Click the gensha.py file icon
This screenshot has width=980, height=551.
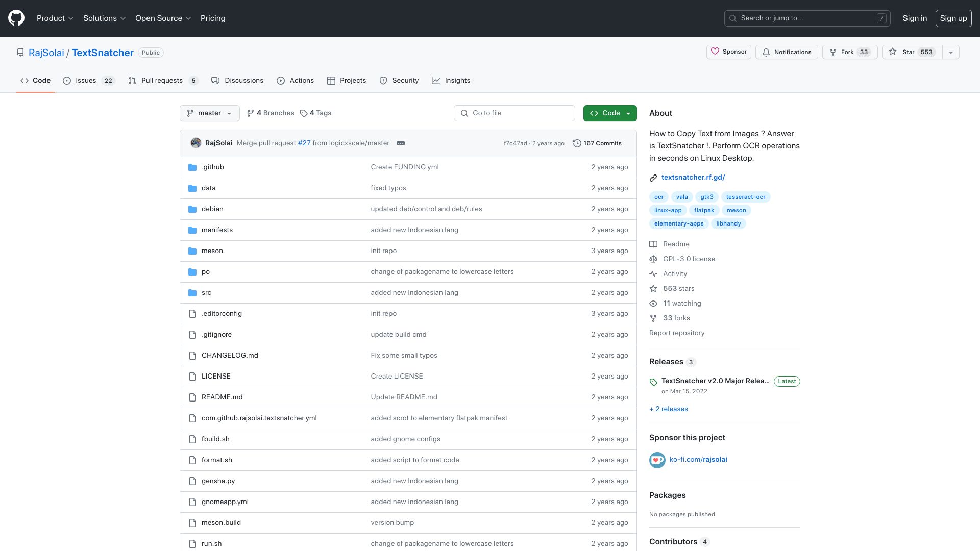pyautogui.click(x=192, y=481)
